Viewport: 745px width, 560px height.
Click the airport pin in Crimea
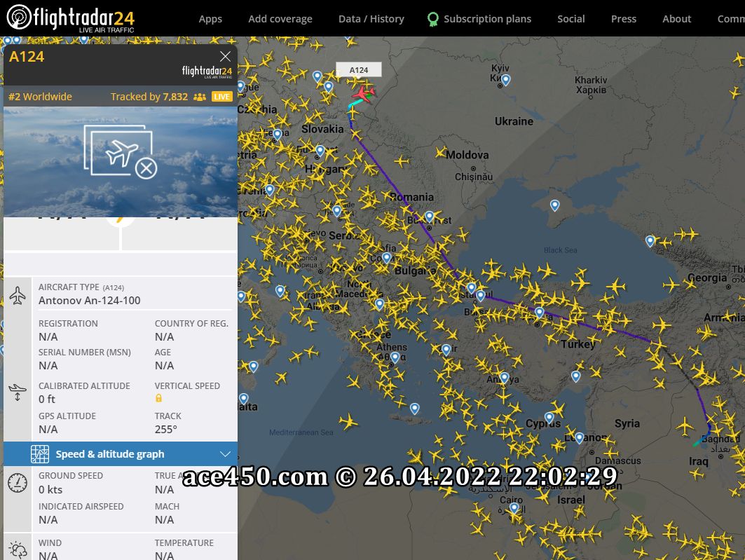[554, 205]
